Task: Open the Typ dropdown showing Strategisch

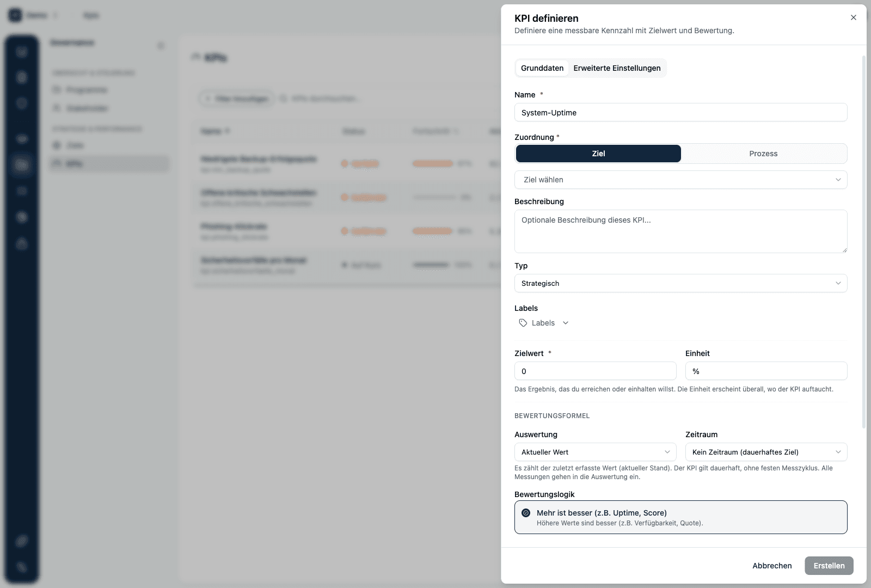Action: pyautogui.click(x=680, y=283)
